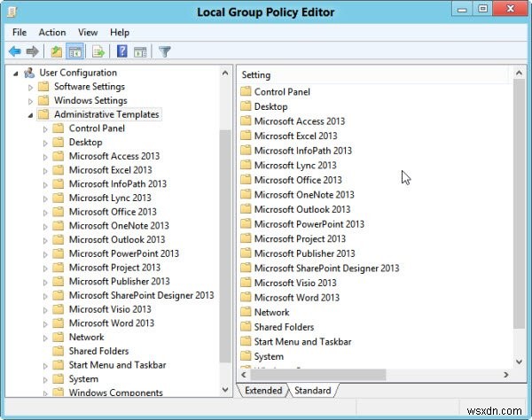This screenshot has height=420, width=532.
Task: Expand Start Menu and Taskbar tree node
Action: click(45, 366)
